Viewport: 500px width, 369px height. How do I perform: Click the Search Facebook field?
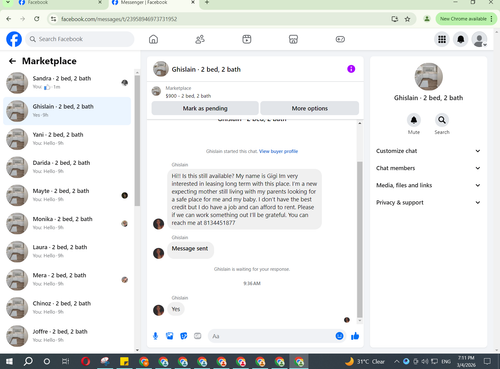click(x=80, y=39)
